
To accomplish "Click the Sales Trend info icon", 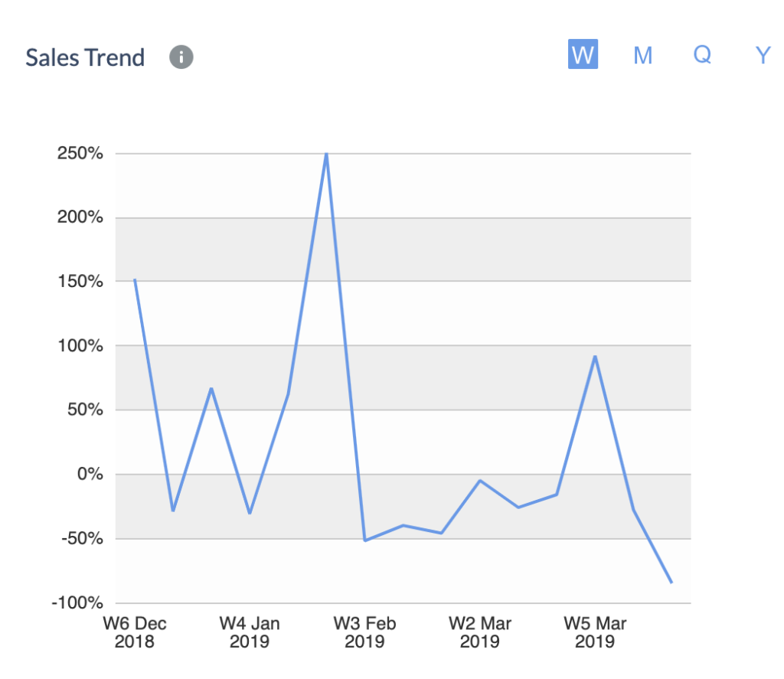I will (x=181, y=57).
